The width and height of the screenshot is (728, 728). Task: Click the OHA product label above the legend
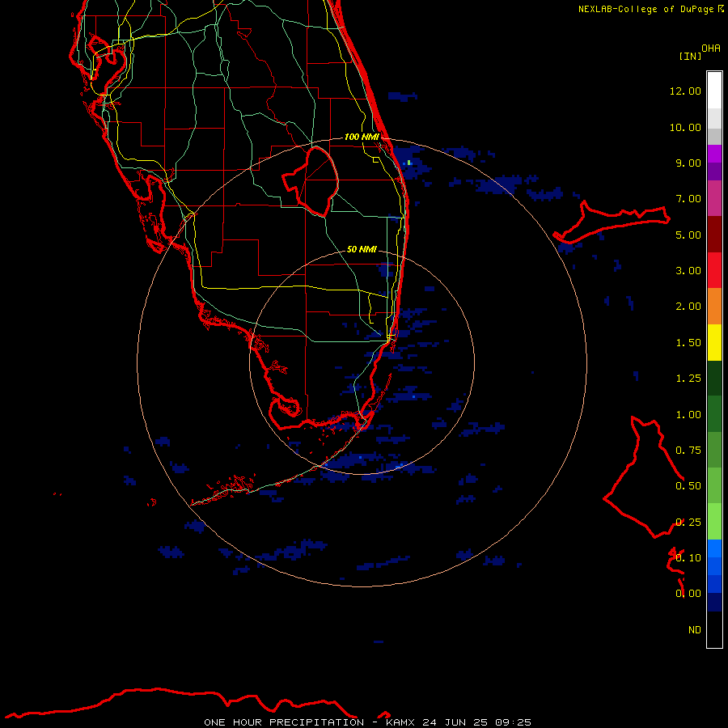(x=711, y=49)
